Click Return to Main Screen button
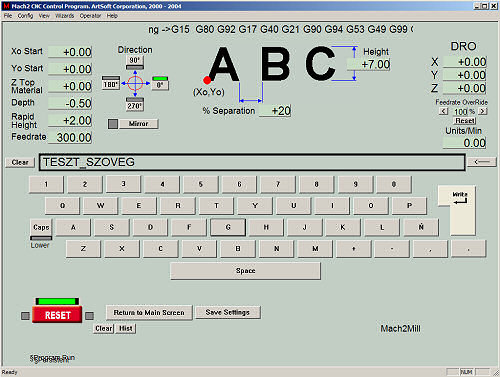The height and width of the screenshot is (377, 500). click(x=149, y=313)
